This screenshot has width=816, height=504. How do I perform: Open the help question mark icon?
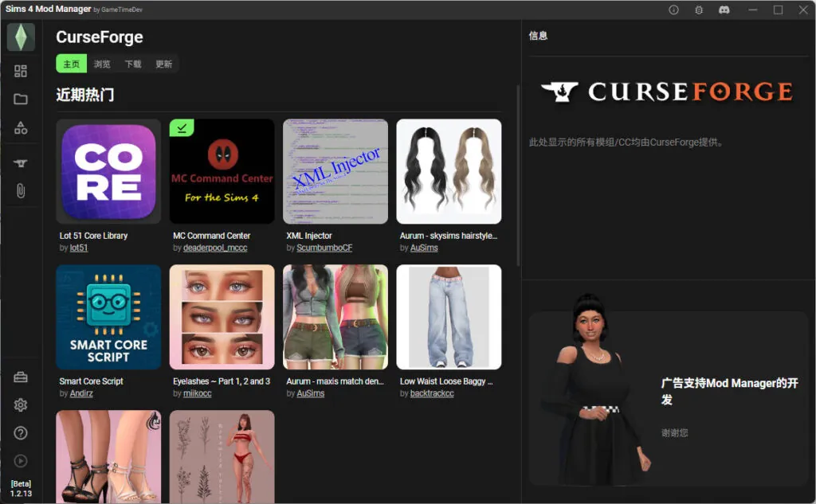point(21,433)
